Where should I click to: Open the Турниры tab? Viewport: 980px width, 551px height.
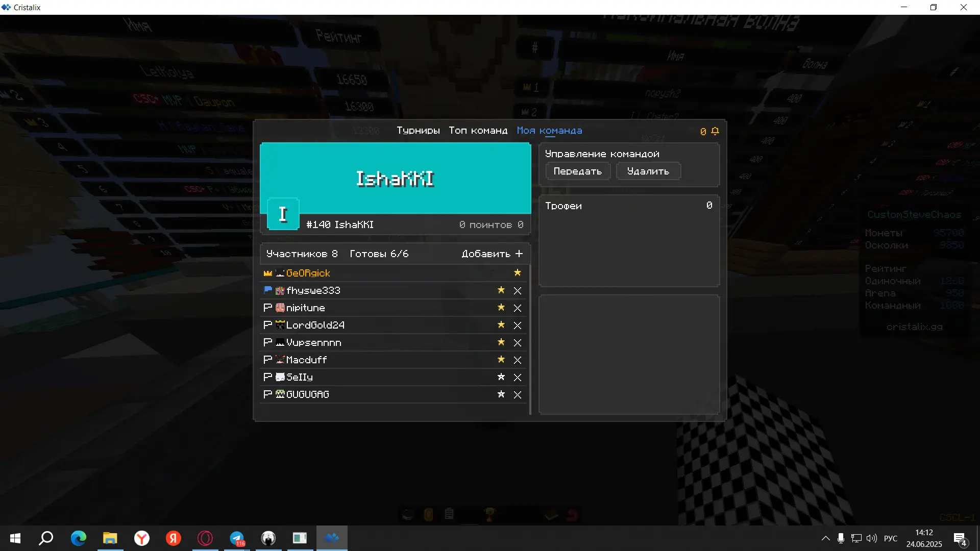click(x=418, y=131)
